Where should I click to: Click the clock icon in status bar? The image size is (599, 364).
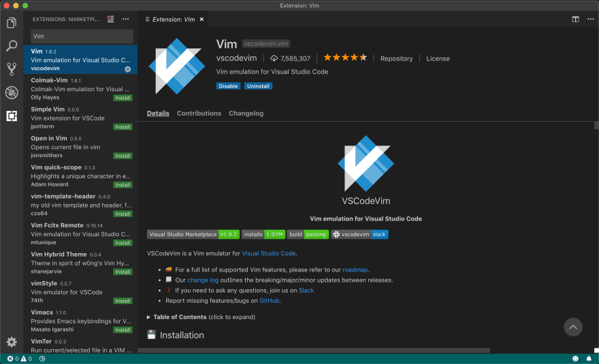pos(42,359)
